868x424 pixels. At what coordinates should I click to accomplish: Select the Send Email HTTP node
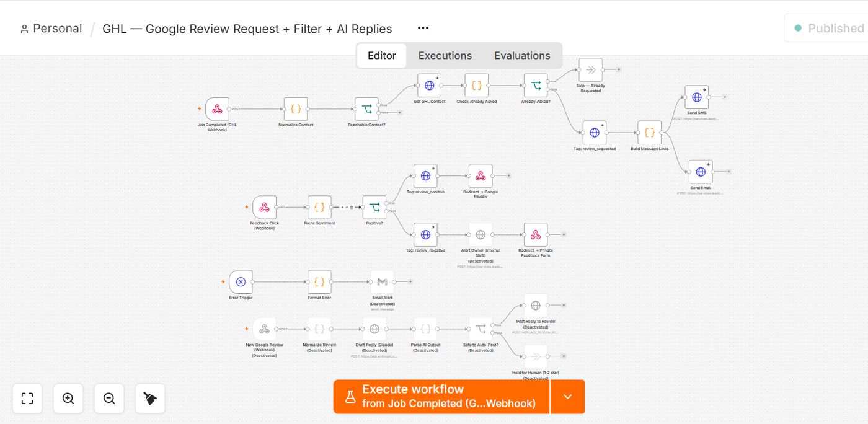(700, 172)
